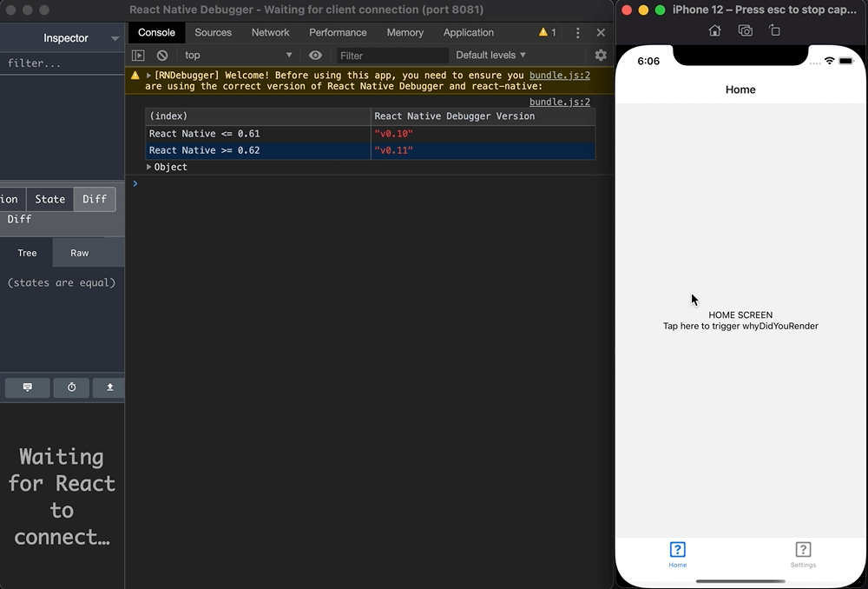868x589 pixels.
Task: Click the simulator battery status icon
Action: point(846,61)
